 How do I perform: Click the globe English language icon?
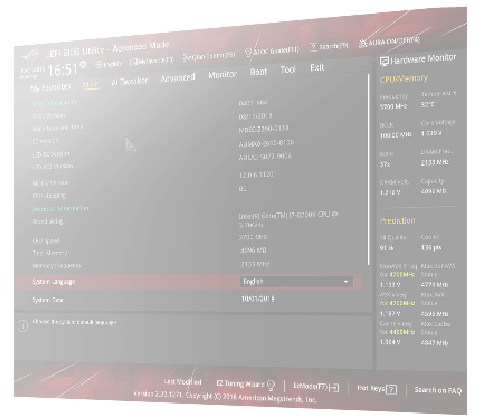click(x=99, y=65)
